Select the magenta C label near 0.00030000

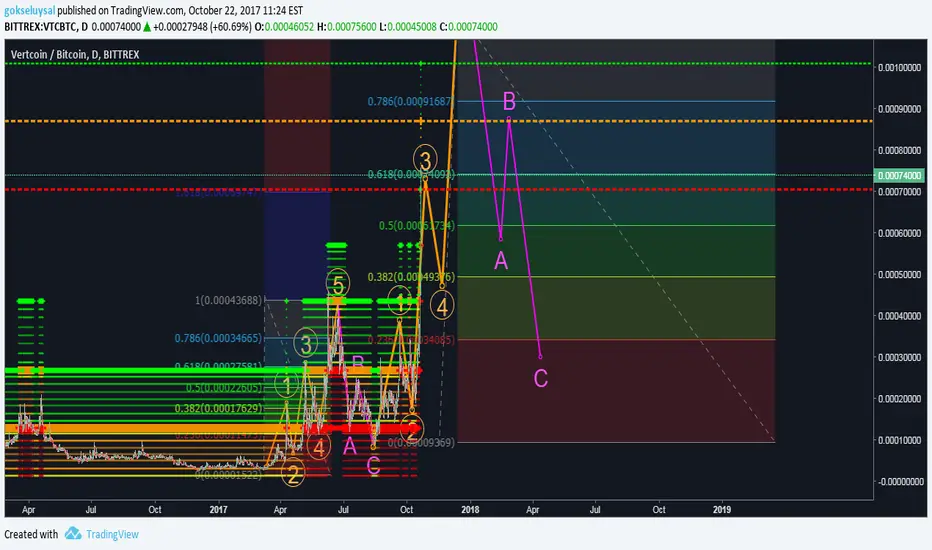[x=540, y=379]
